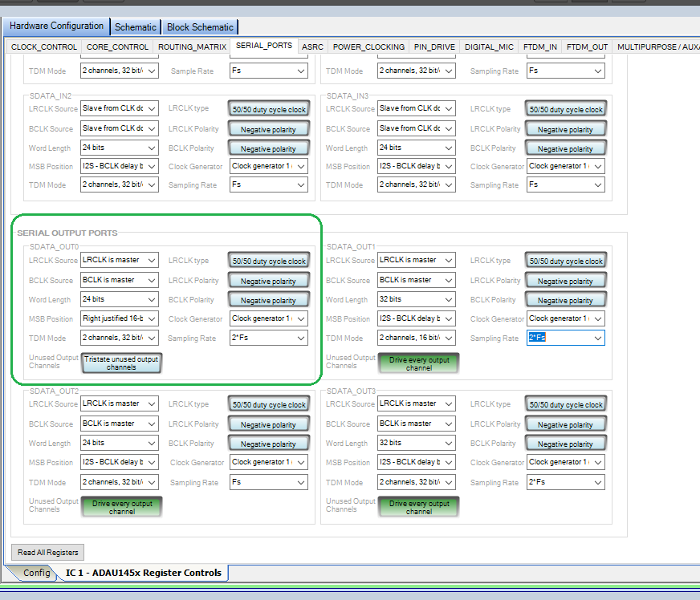Toggle SDATA_OUT2 LRCLK Polarity button

(269, 424)
